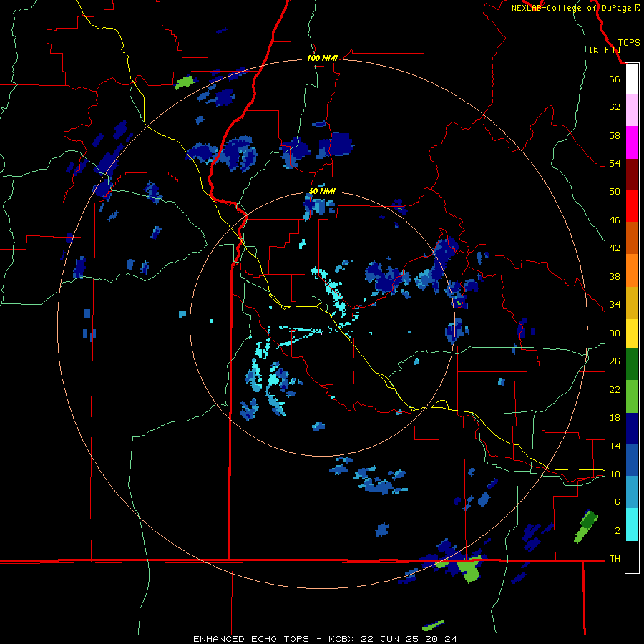Click the '62' legend value
Viewport: 644px width, 644px height.
pyautogui.click(x=615, y=107)
